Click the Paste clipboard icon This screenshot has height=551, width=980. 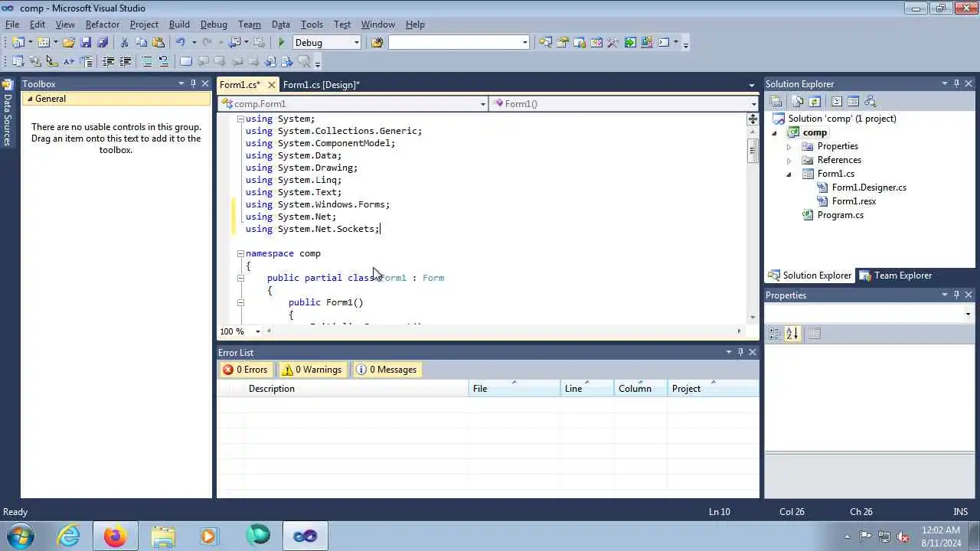(x=158, y=43)
